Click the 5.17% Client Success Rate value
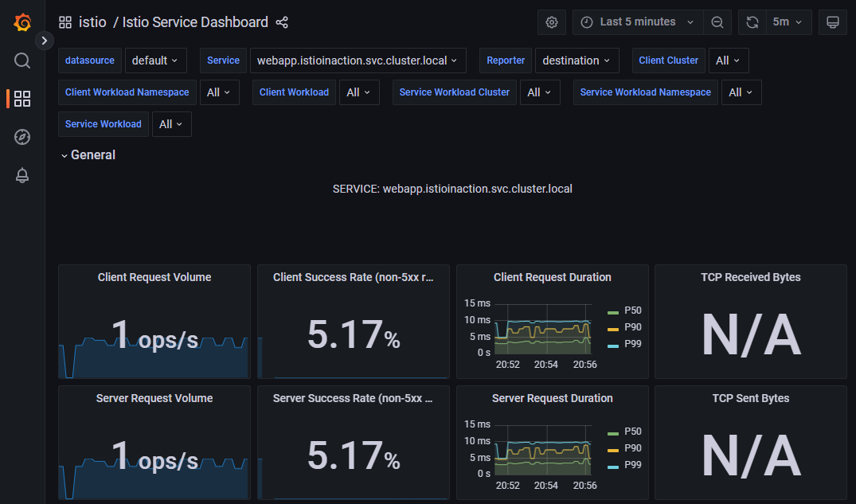The width and height of the screenshot is (856, 504). pyautogui.click(x=354, y=334)
